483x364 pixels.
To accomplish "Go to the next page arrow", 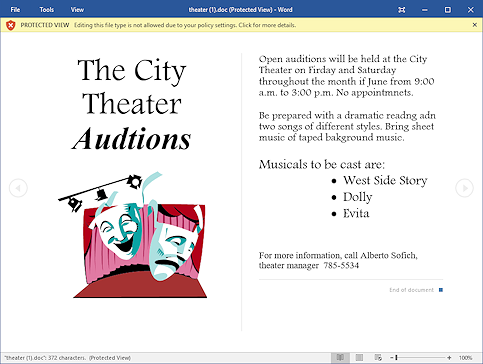I will 464,188.
